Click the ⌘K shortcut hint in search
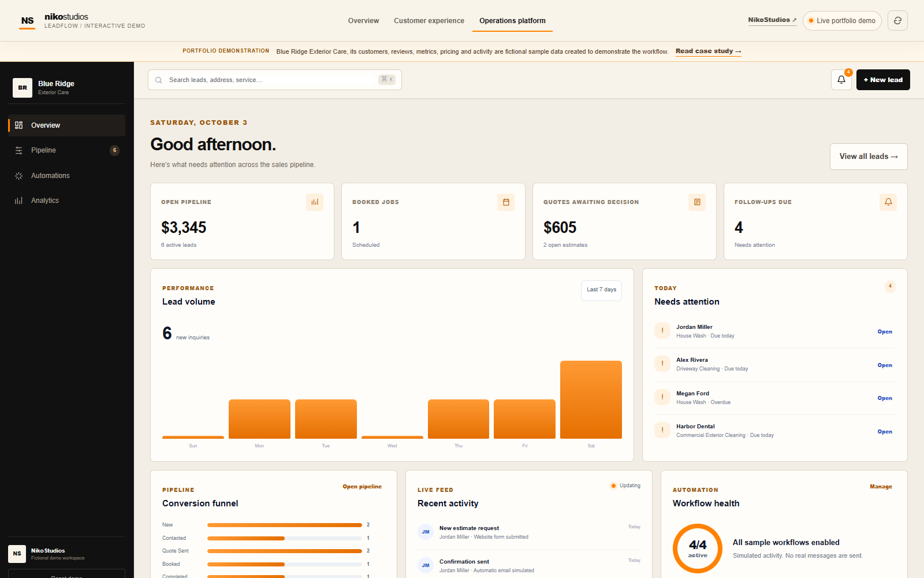The width and height of the screenshot is (924, 578). 387,79
